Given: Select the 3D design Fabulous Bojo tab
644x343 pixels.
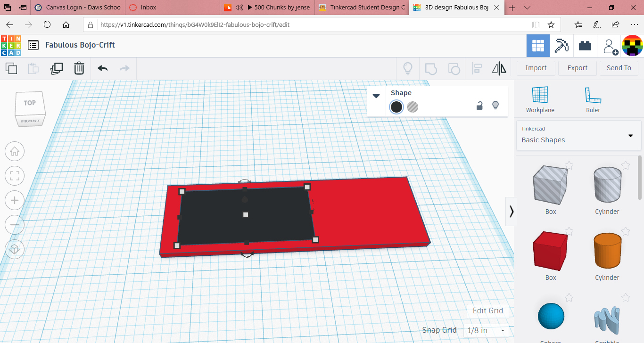Looking at the screenshot, I should (x=456, y=8).
